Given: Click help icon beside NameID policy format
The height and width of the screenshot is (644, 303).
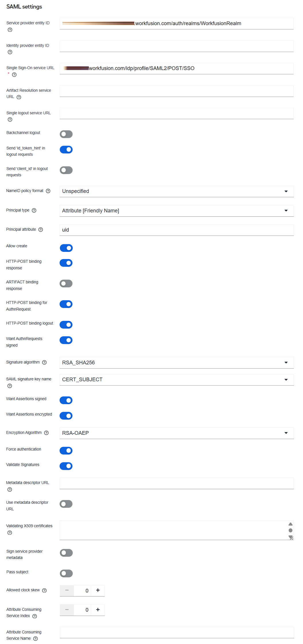Looking at the screenshot, I should coord(48,191).
